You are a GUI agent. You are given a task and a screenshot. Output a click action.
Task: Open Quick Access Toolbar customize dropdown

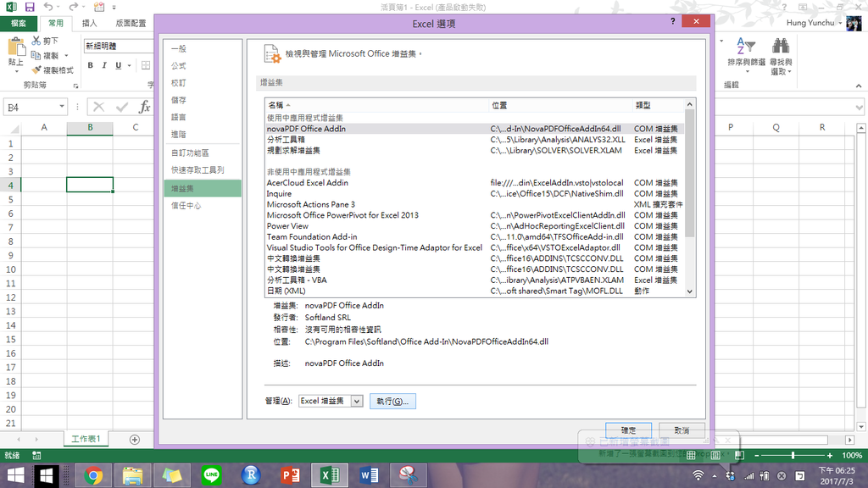click(114, 7)
